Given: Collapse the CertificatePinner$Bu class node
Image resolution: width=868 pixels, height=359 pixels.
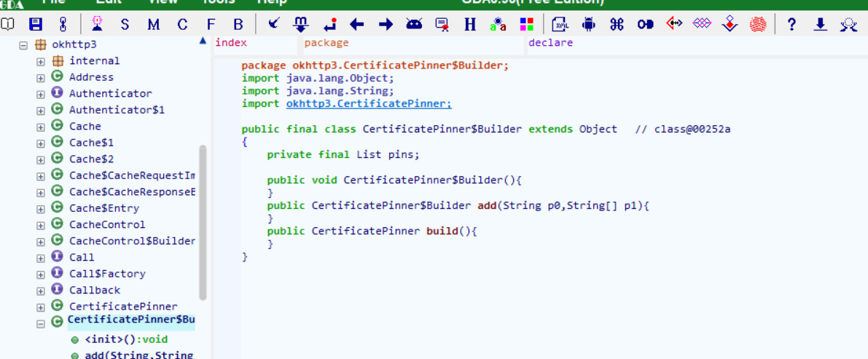Looking at the screenshot, I should [x=40, y=324].
